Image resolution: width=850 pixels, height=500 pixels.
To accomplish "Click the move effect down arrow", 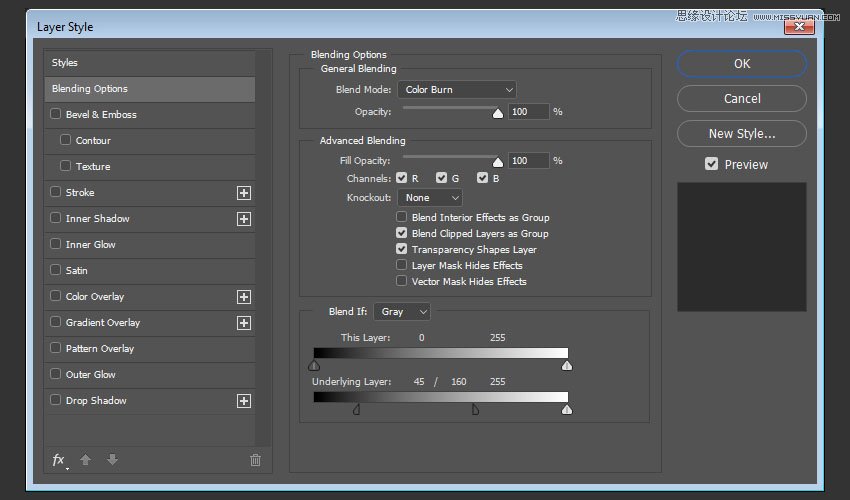I will 112,460.
